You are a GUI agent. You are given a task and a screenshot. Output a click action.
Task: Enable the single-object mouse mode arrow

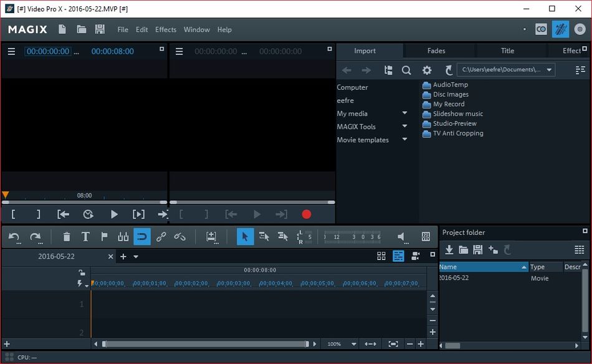(x=245, y=237)
